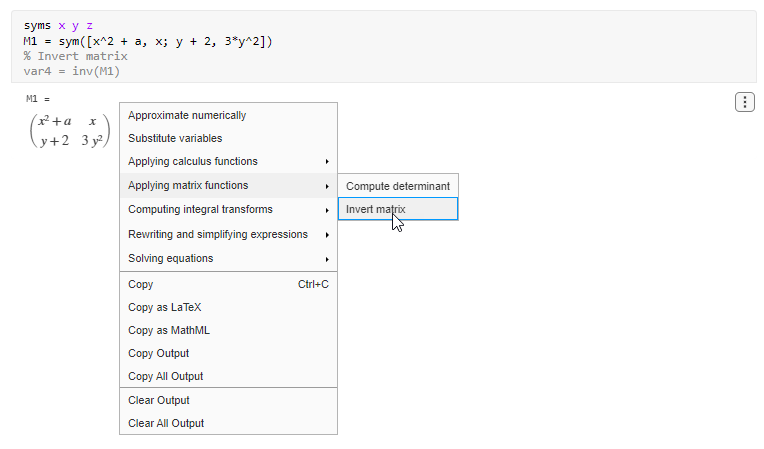The image size is (764, 449).
Task: Select Copy All Output
Action: point(166,376)
